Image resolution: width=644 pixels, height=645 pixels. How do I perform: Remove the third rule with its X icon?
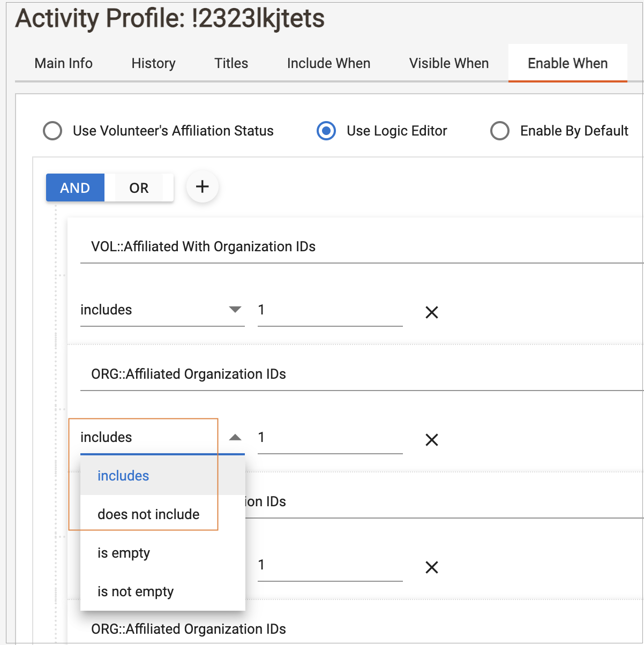(x=431, y=567)
